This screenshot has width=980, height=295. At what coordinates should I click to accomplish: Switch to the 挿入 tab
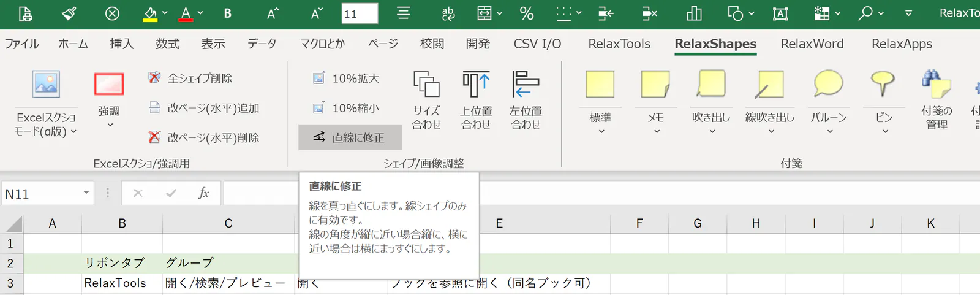pyautogui.click(x=121, y=44)
